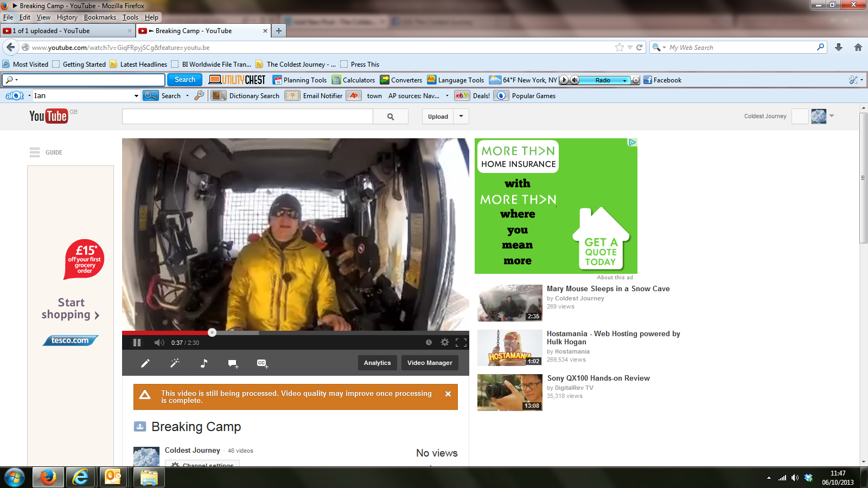The height and width of the screenshot is (488, 868).
Task: Click the Firefox address bar
Action: coord(320,47)
